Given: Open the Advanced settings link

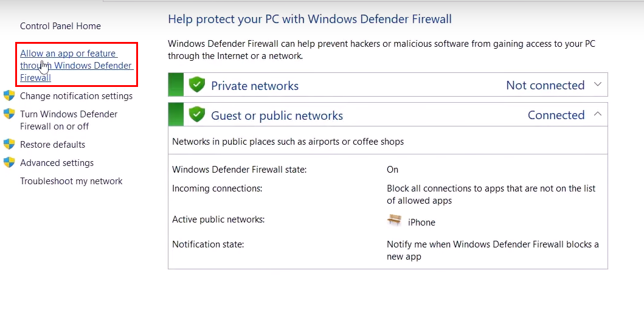Looking at the screenshot, I should pos(57,163).
